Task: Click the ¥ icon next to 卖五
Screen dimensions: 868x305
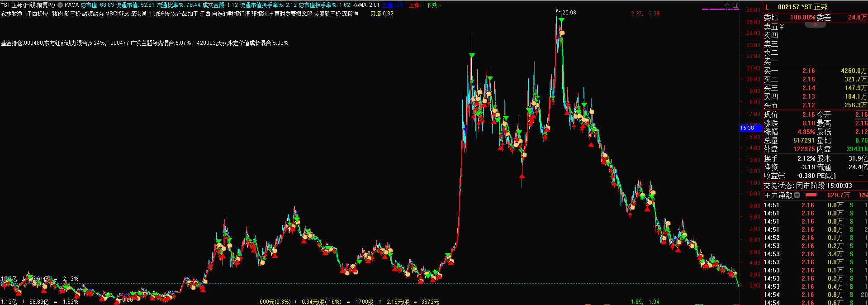Action: (x=782, y=27)
